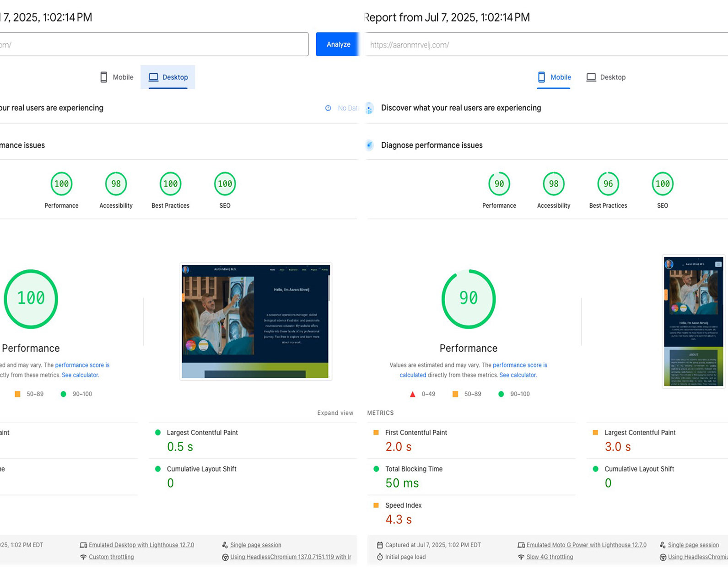Click the 4.3 s Speed Index value
The width and height of the screenshot is (728, 569).
point(399,520)
